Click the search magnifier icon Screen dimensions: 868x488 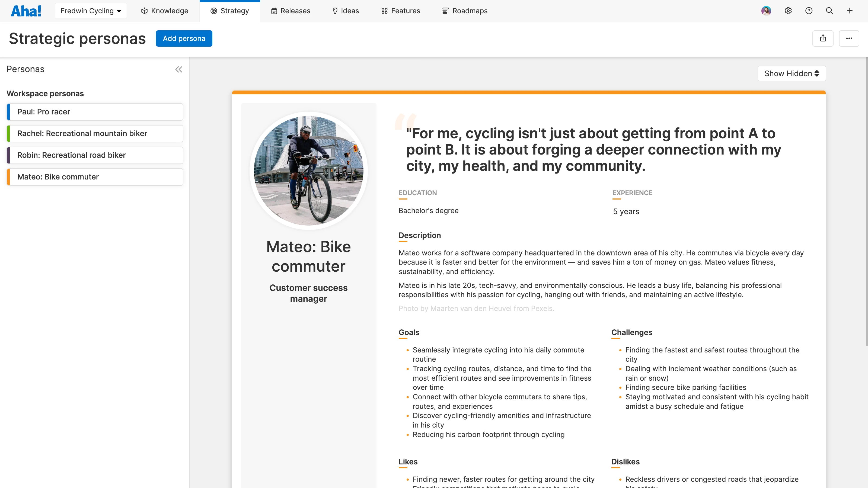pos(829,11)
